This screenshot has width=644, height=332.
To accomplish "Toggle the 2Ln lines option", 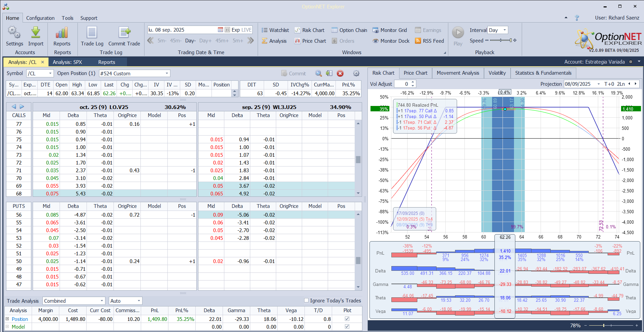I will coord(621,84).
